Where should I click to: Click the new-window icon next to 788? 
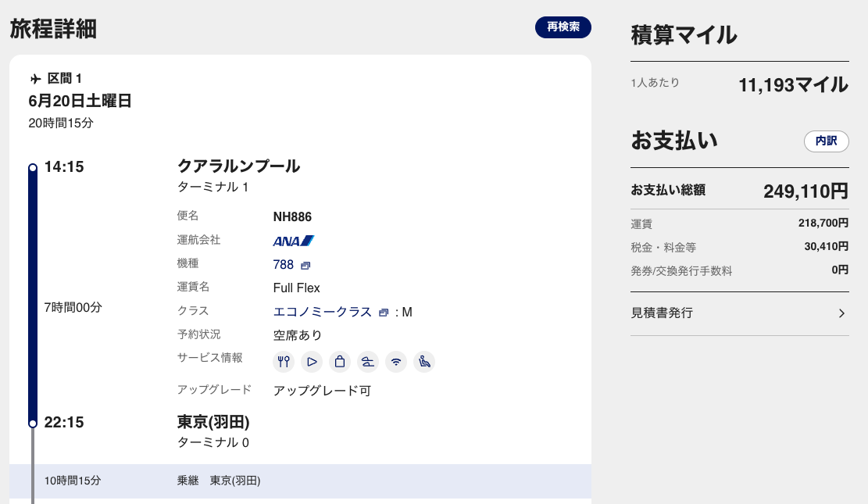pos(305,266)
